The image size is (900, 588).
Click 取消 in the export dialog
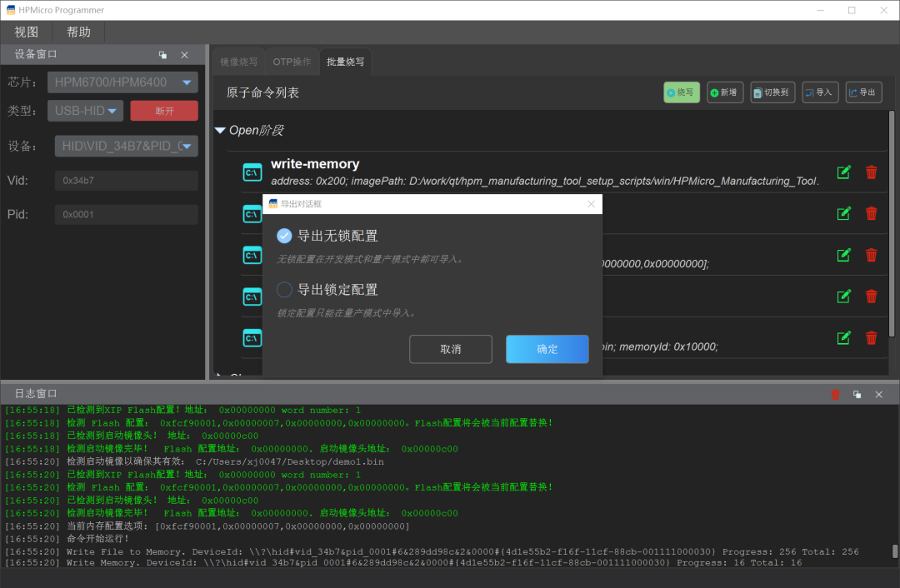click(x=451, y=349)
